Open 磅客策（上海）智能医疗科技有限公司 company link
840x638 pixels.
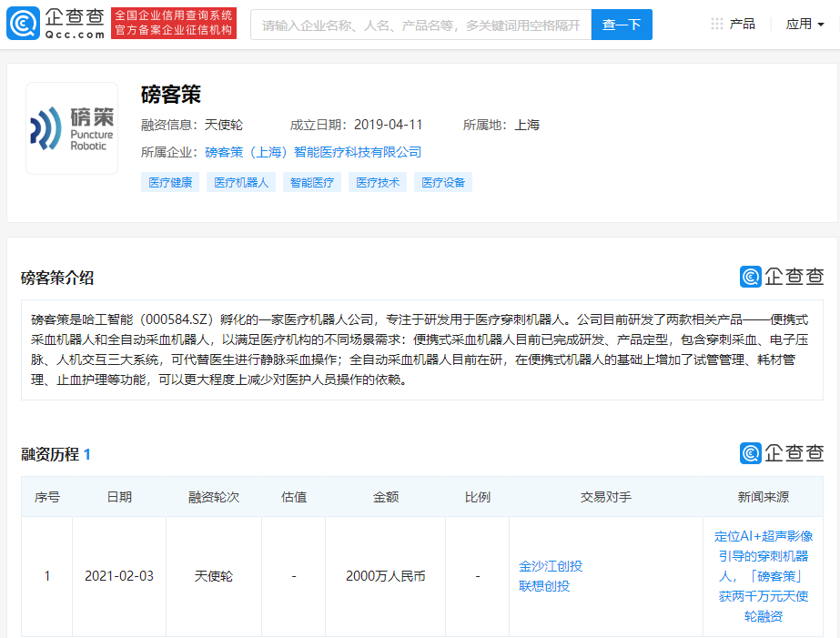tap(313, 152)
